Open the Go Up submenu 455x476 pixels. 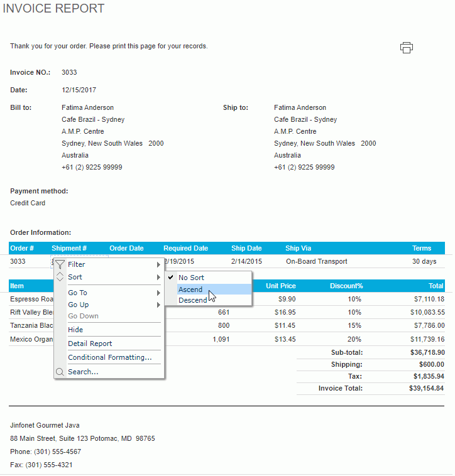(109, 305)
